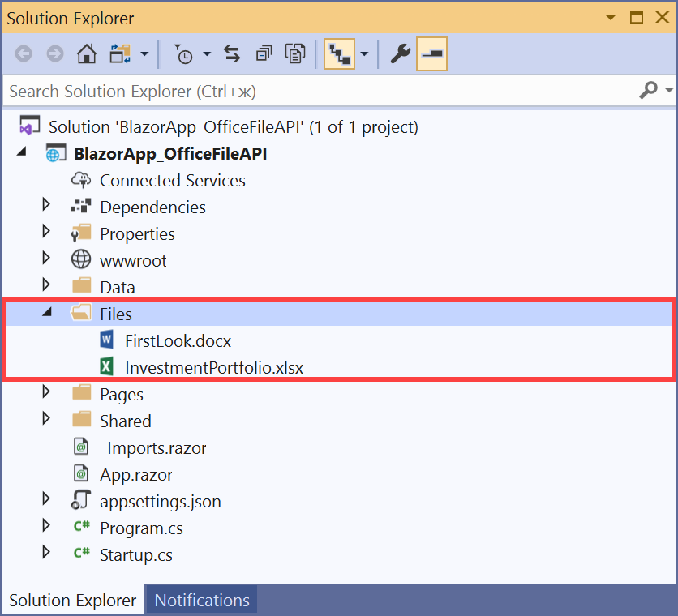Expand the Shared folder

point(46,418)
